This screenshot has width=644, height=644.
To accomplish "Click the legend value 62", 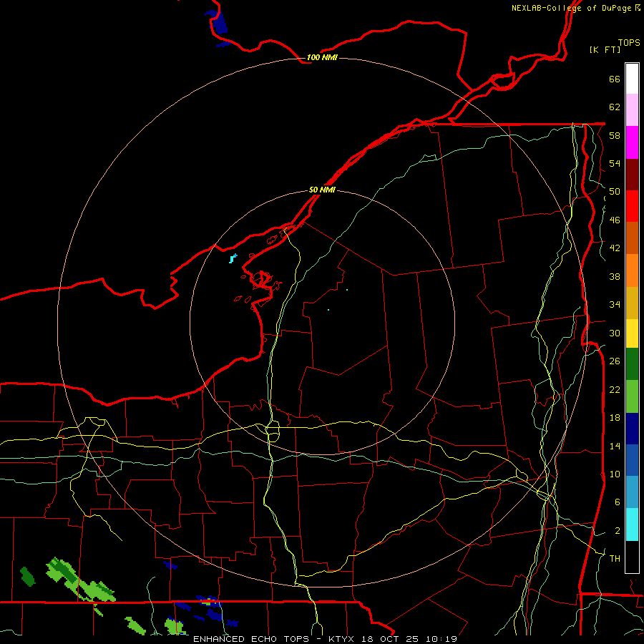I will 615,107.
